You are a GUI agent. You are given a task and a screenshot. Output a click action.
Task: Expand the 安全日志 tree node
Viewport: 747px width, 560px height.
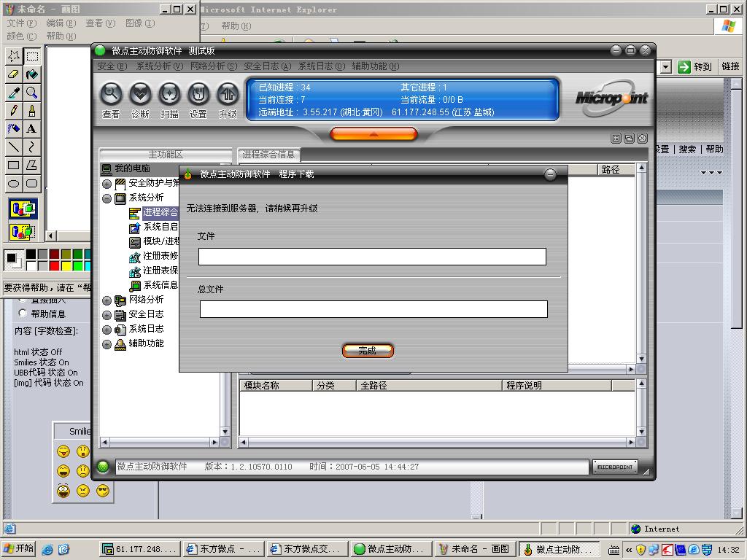pyautogui.click(x=107, y=315)
